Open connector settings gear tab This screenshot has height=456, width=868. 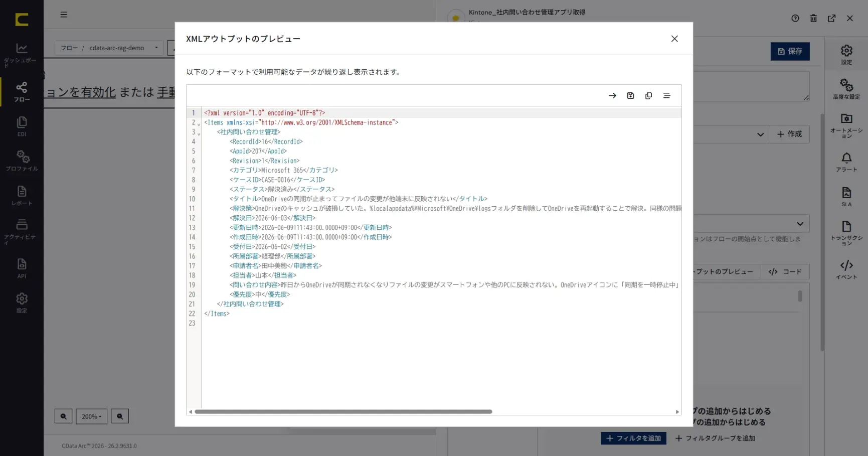846,55
